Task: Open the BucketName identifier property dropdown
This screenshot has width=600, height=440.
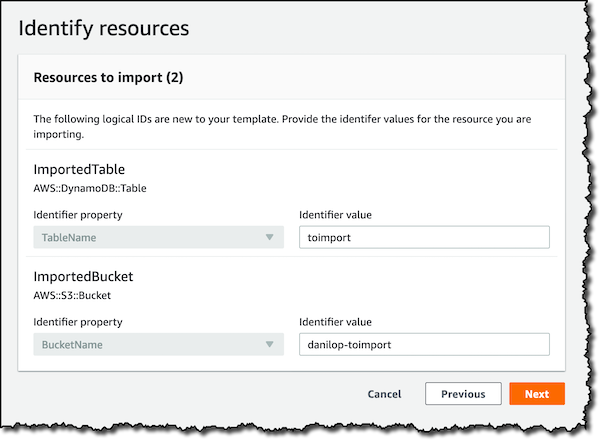Action: point(158,344)
